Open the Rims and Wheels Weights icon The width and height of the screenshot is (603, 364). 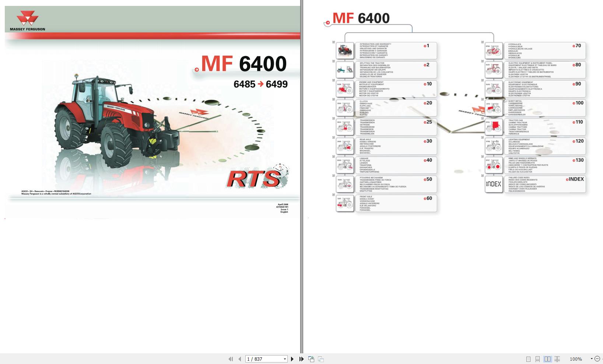(494, 165)
